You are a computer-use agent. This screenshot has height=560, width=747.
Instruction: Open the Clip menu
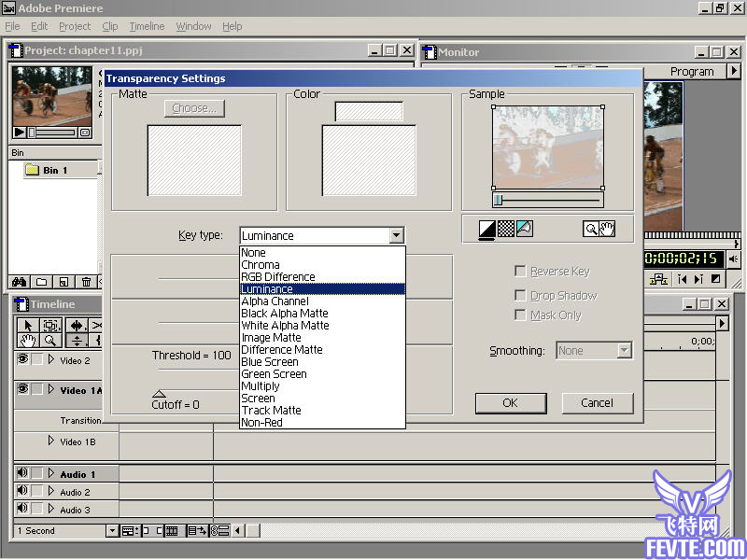tap(110, 26)
